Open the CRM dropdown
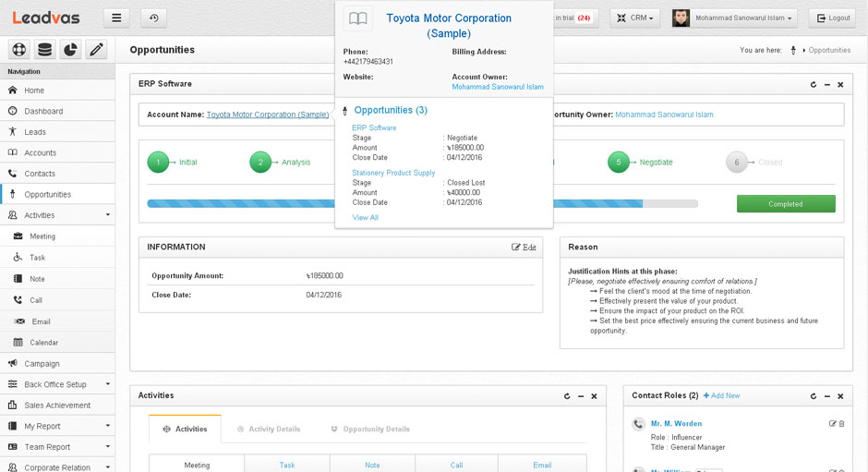The image size is (868, 472). (x=634, y=18)
